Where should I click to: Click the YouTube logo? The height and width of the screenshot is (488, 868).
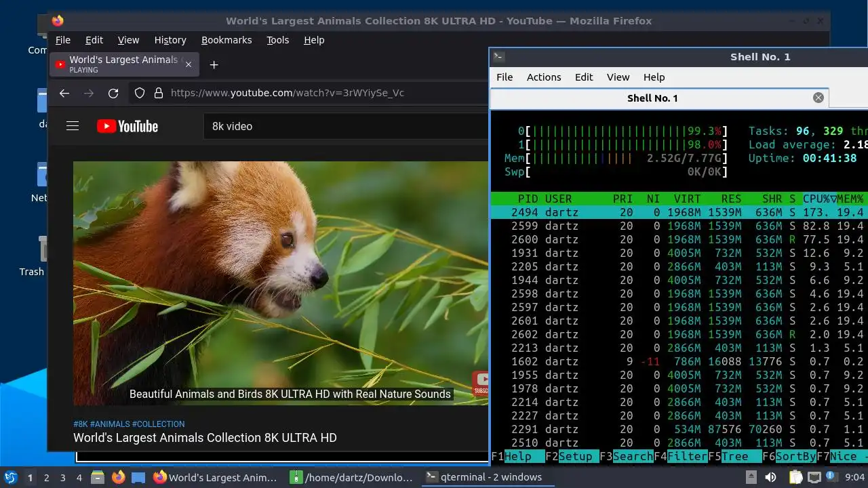[x=127, y=126]
